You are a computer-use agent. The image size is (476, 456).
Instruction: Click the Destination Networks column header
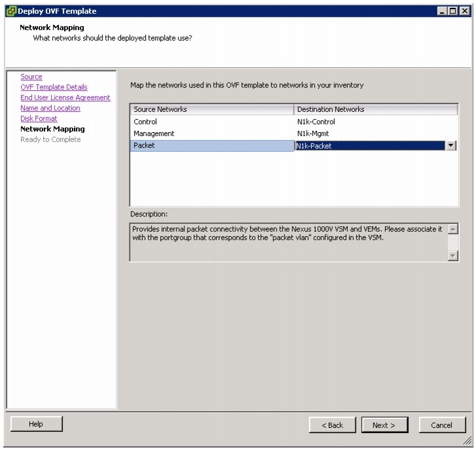point(375,109)
